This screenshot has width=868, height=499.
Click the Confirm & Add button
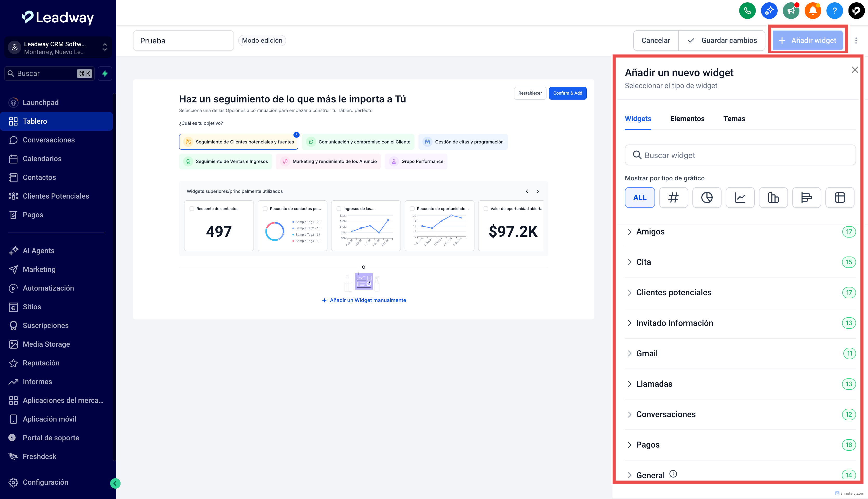pyautogui.click(x=567, y=93)
